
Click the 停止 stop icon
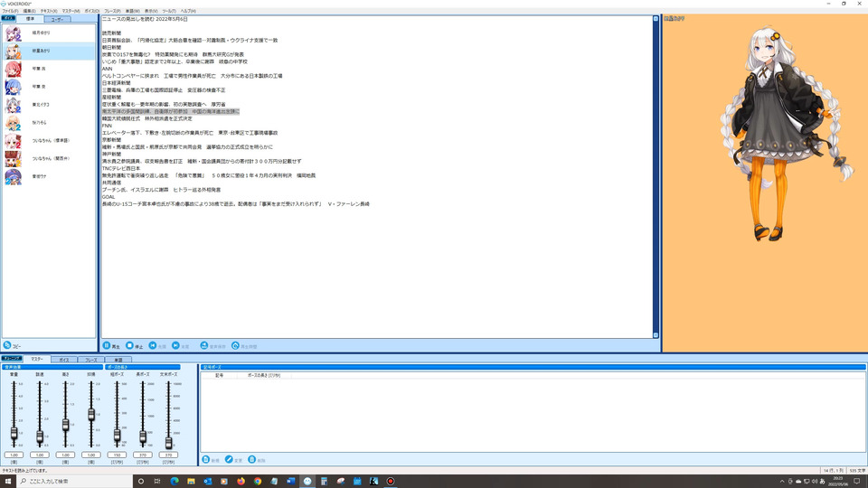click(x=129, y=345)
